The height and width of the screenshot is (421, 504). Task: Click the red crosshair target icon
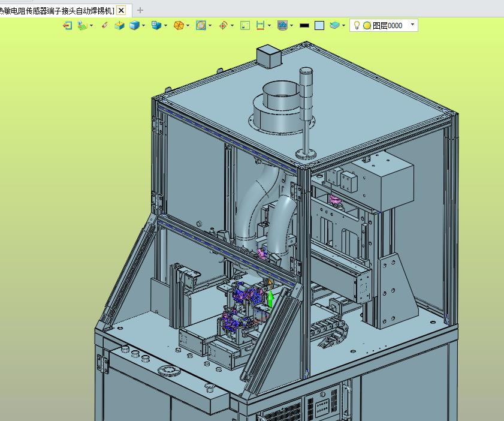point(223,25)
